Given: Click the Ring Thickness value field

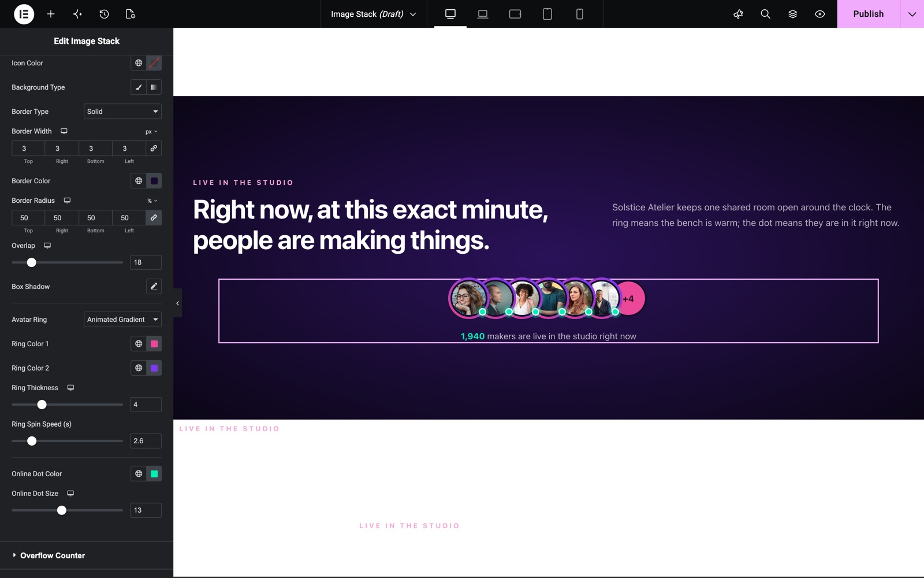Looking at the screenshot, I should point(146,405).
